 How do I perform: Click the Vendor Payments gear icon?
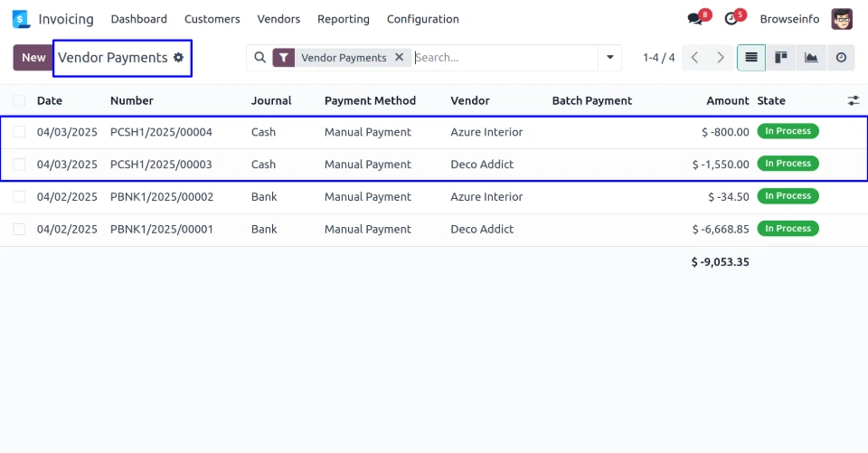click(x=178, y=58)
